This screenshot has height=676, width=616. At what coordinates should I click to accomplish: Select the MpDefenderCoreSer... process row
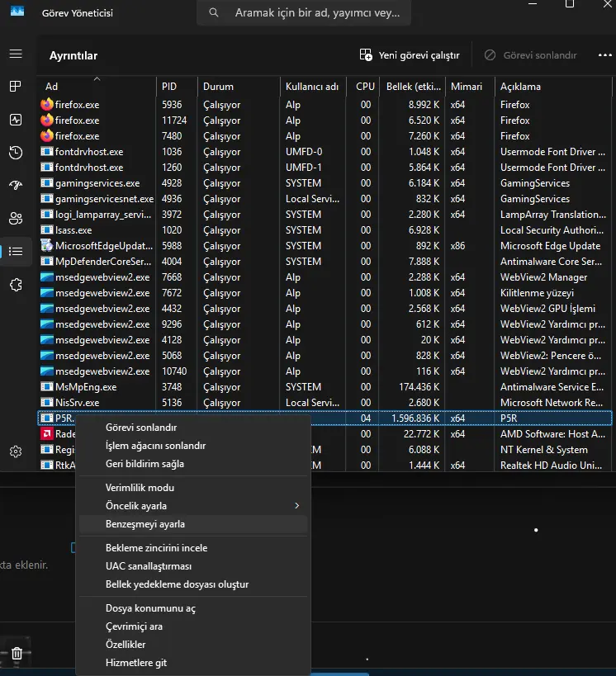(325, 262)
